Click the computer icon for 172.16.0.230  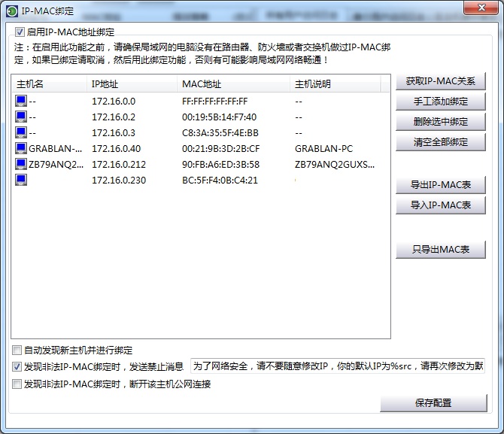pos(21,180)
